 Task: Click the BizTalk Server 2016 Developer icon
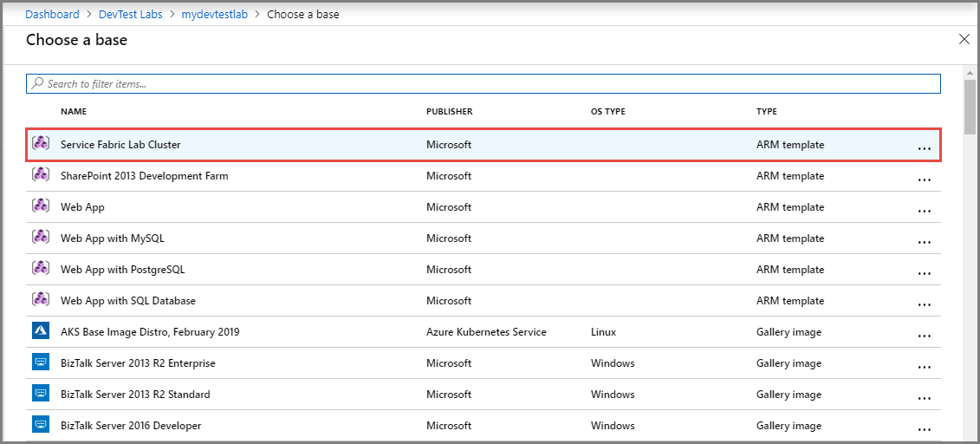pos(41,425)
